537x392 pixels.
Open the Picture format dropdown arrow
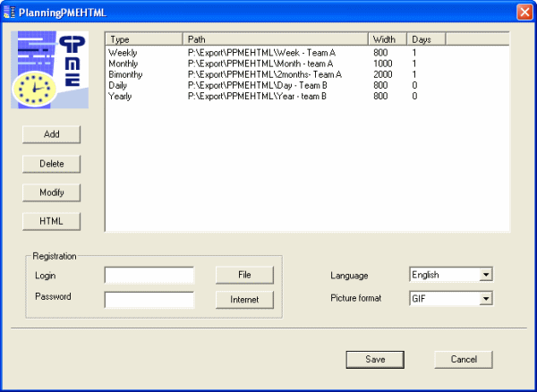coord(486,299)
